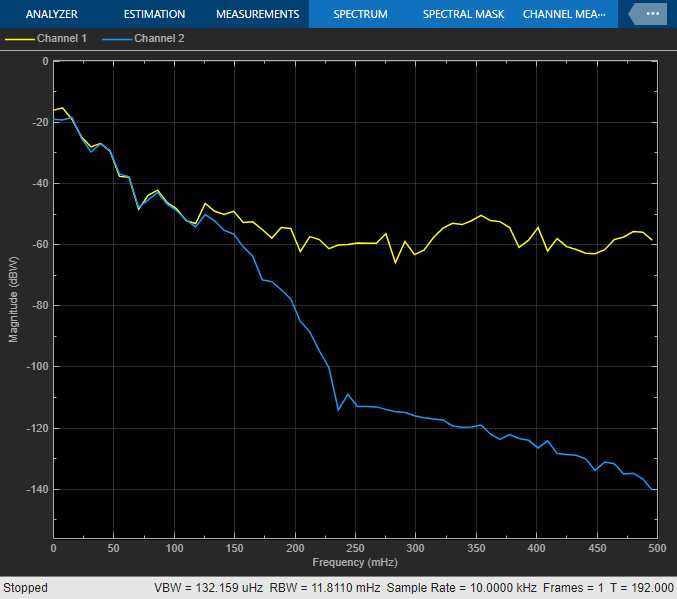Click the Frames = 1 status entry
Screen dimensions: 677x599
click(573, 588)
